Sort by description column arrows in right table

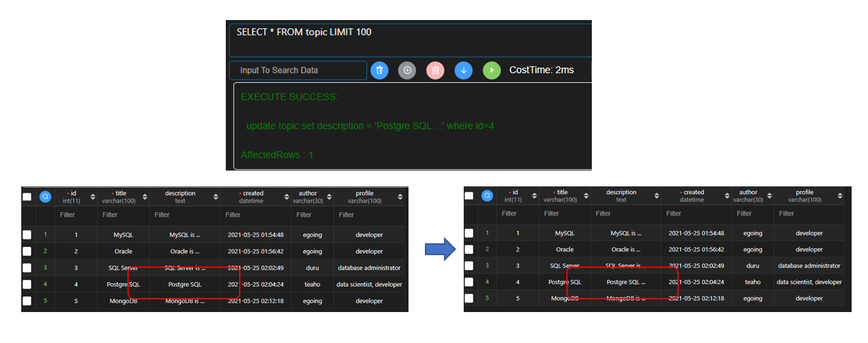click(x=657, y=195)
